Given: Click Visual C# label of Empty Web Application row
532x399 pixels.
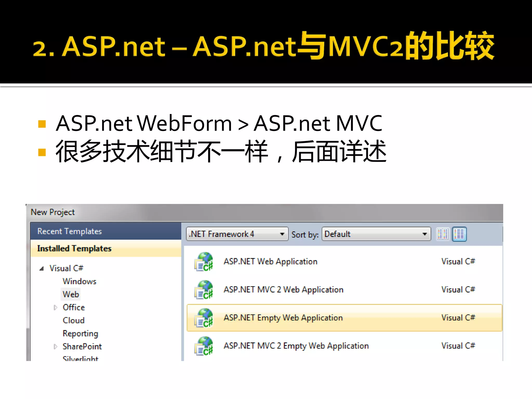Looking at the screenshot, I should tap(458, 317).
